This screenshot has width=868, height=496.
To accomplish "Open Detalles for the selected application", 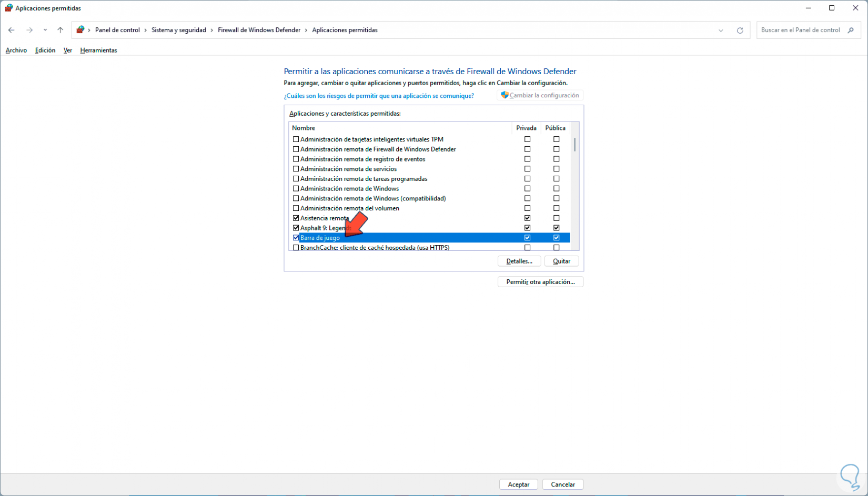I will coord(519,261).
